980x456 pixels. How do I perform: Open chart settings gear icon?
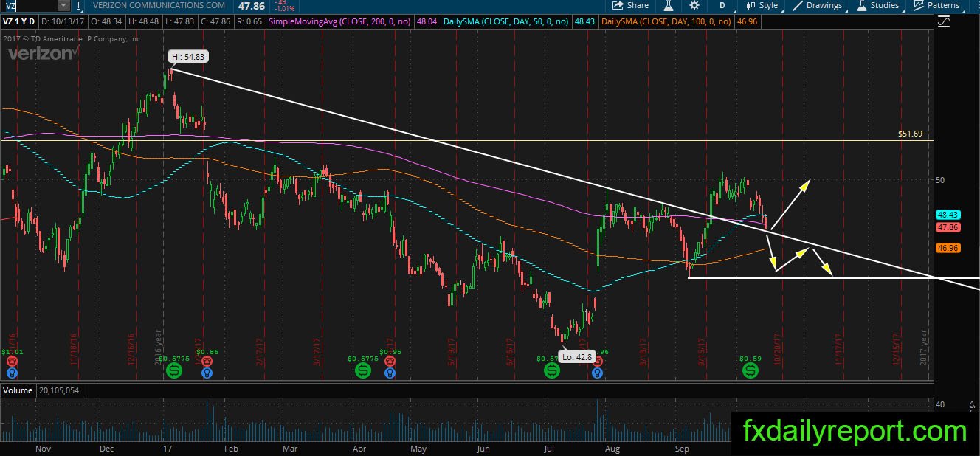(694, 5)
